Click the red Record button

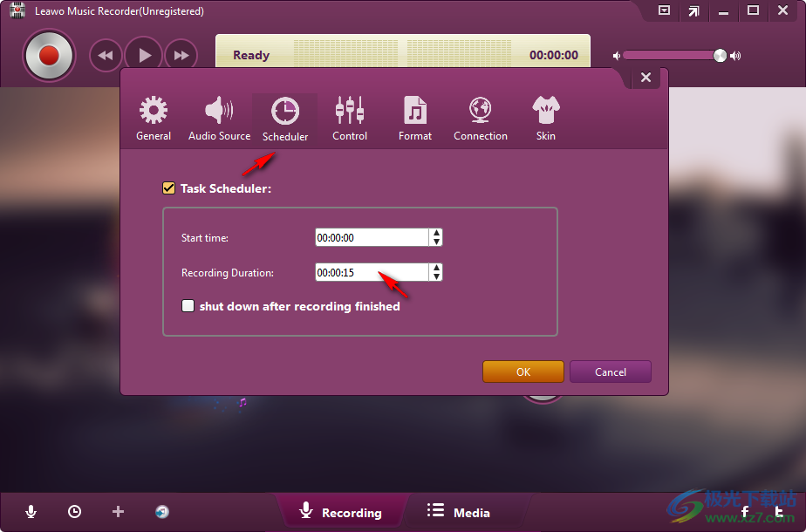click(49, 56)
